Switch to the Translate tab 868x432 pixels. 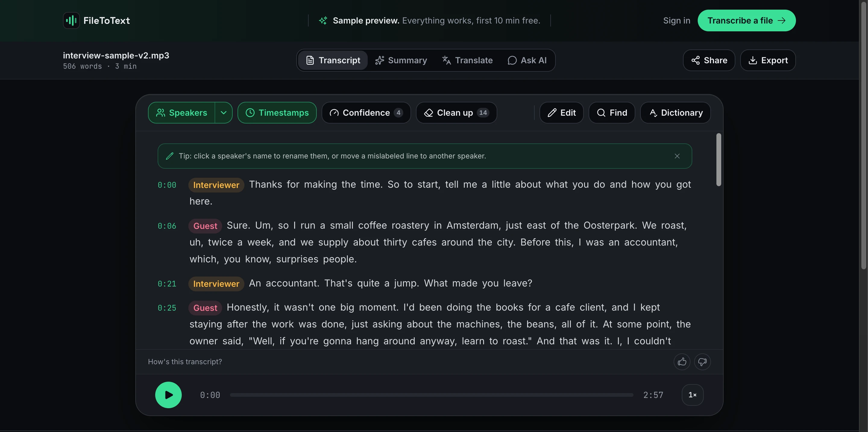(x=467, y=60)
